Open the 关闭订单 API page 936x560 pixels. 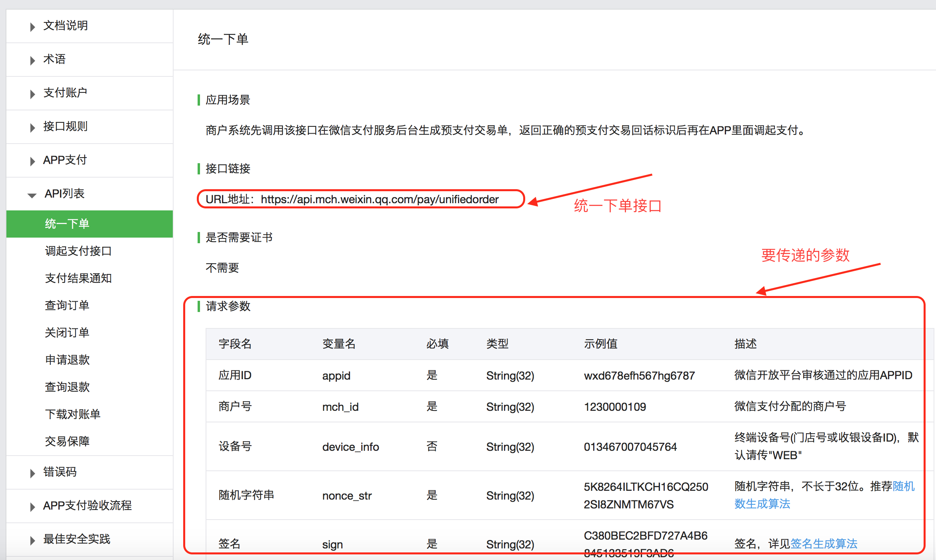(67, 333)
